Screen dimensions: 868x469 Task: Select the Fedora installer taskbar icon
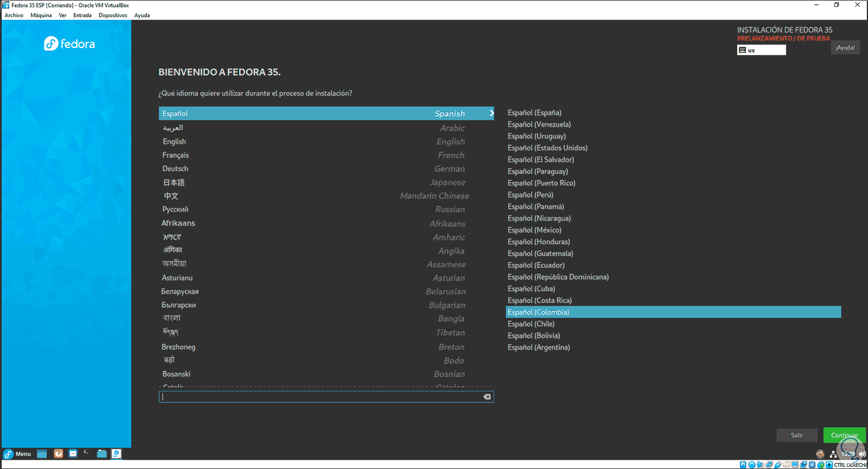coord(116,454)
